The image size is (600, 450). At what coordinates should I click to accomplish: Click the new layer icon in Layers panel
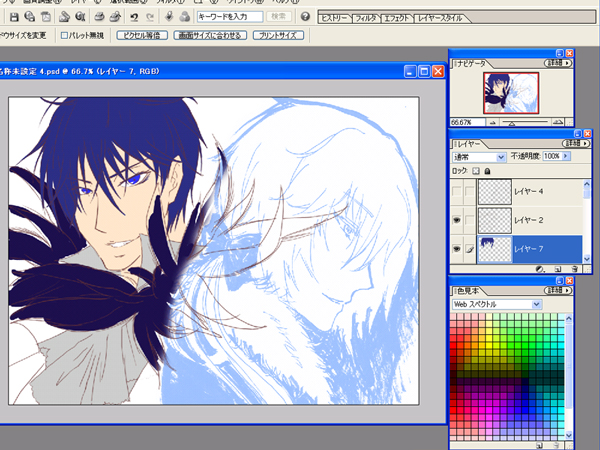tap(558, 269)
